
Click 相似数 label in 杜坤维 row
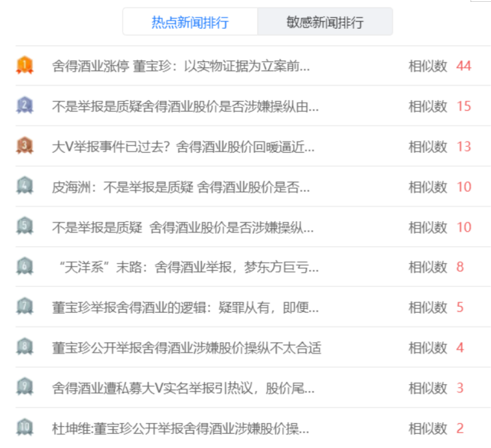[x=428, y=429]
